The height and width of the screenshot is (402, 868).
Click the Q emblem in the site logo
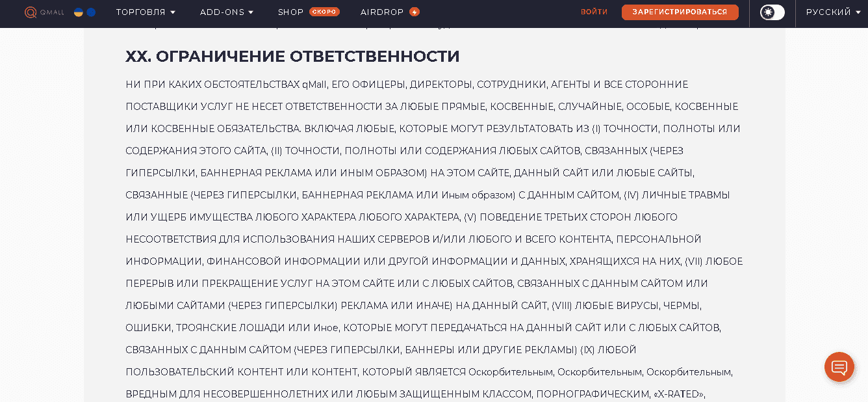coord(31,12)
